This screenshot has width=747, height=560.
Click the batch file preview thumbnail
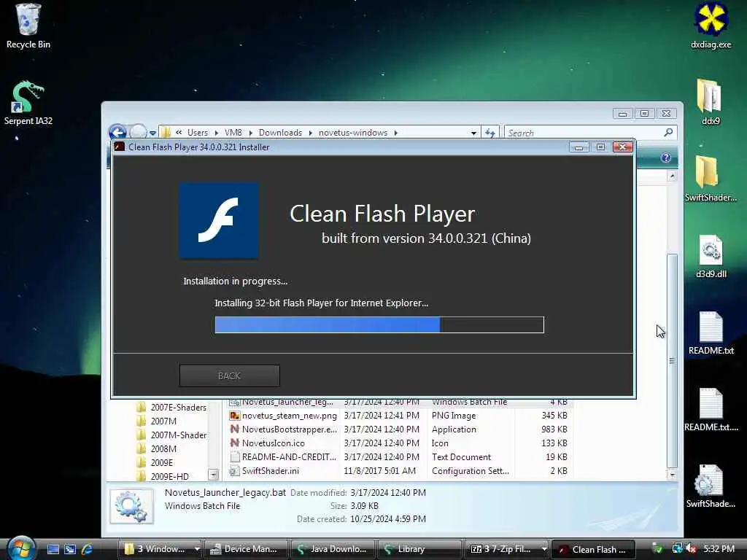pos(132,506)
